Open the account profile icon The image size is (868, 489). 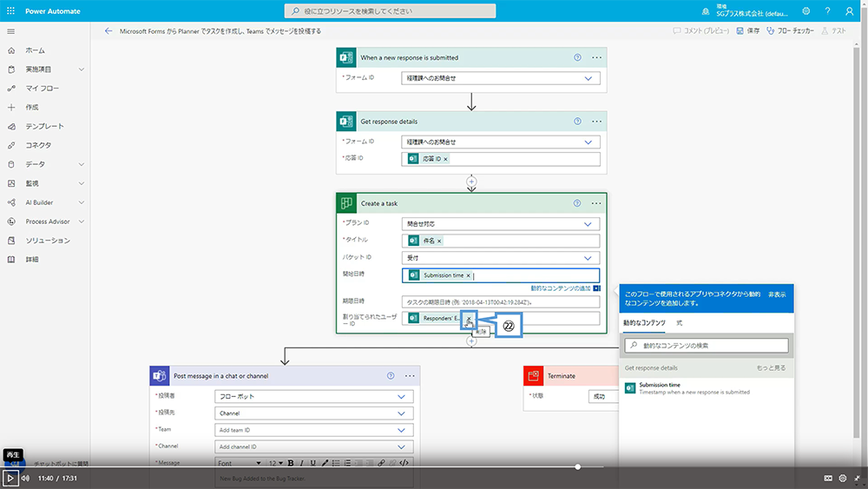tap(849, 11)
